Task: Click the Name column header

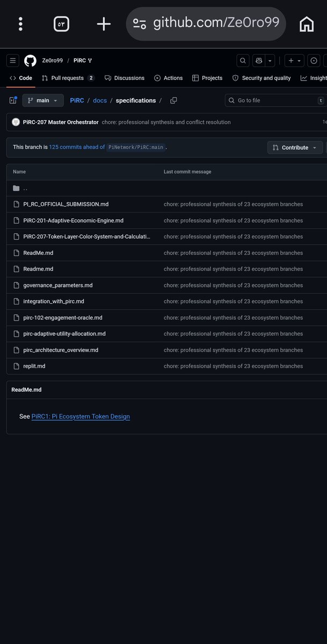Action: (19, 172)
